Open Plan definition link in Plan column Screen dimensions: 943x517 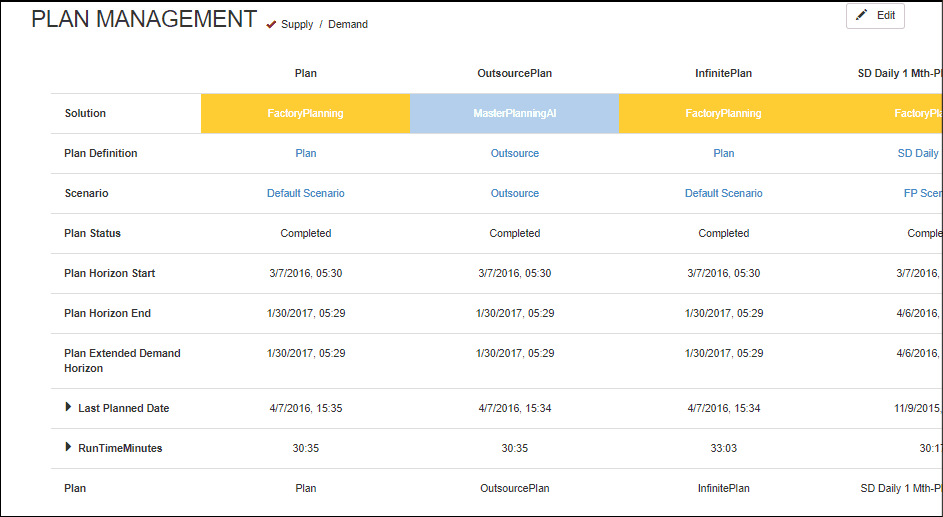coord(306,154)
